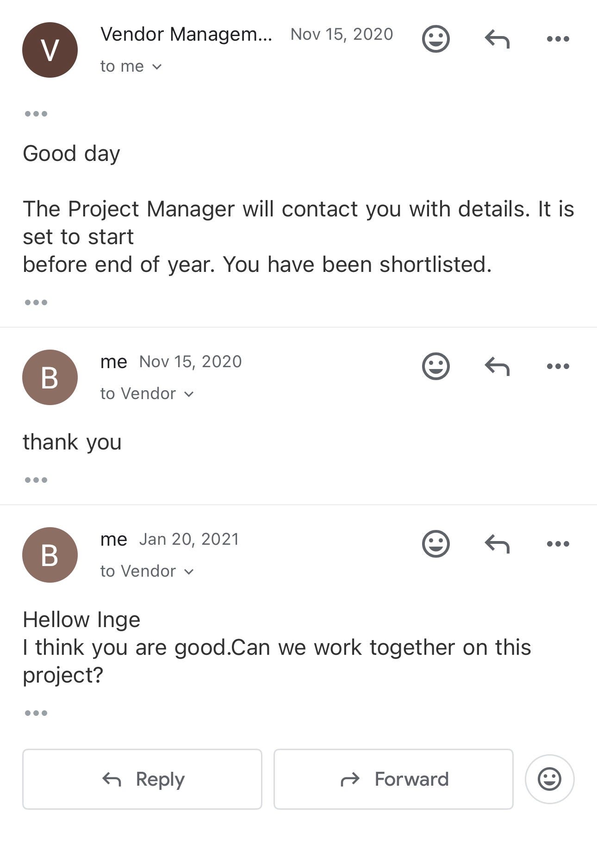Expand 'to me' recipient details

click(131, 67)
